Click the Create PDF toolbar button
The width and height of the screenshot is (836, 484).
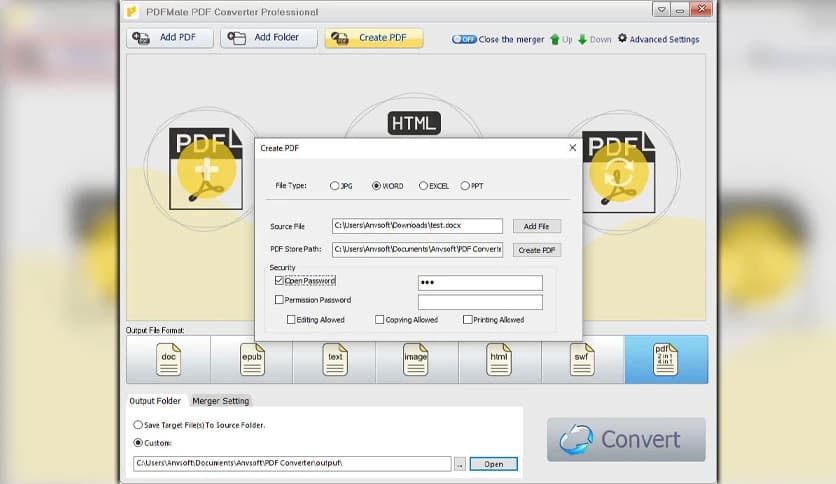click(x=374, y=38)
